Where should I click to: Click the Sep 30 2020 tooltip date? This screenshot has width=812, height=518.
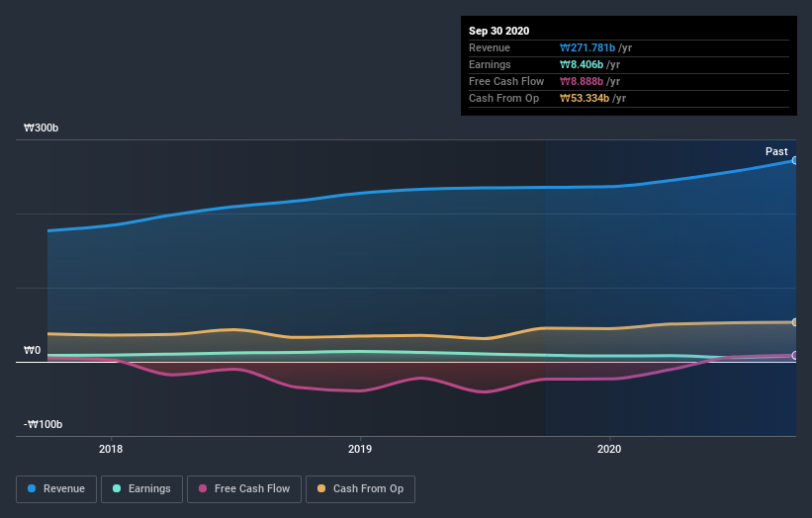tap(499, 31)
